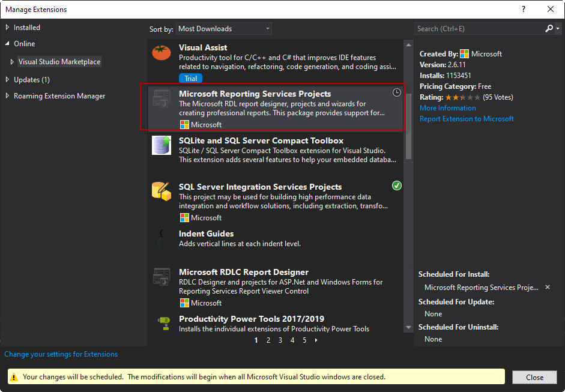Click the SQL Server Integration Services icon
Viewport: 565px width, 392px height.
pos(162,191)
